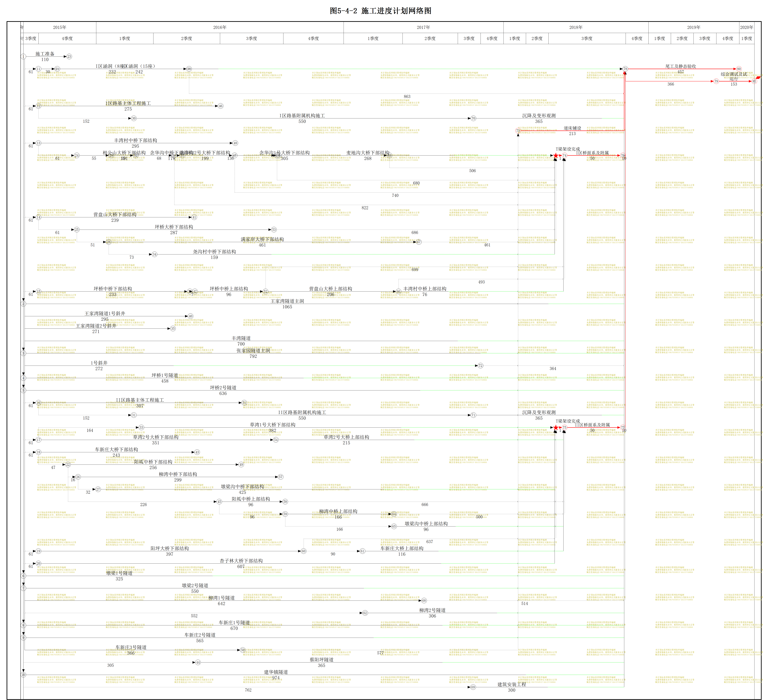This screenshot has width=763, height=700.
Task: Click node 65 starting 墩梁沟中桥上部结构
Action: pyautogui.click(x=394, y=526)
